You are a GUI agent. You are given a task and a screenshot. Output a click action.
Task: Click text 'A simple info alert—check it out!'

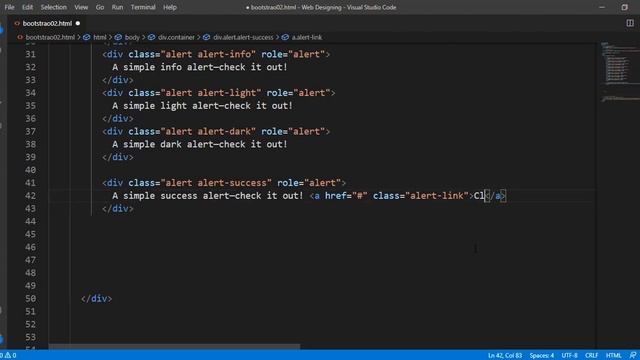[x=200, y=67]
